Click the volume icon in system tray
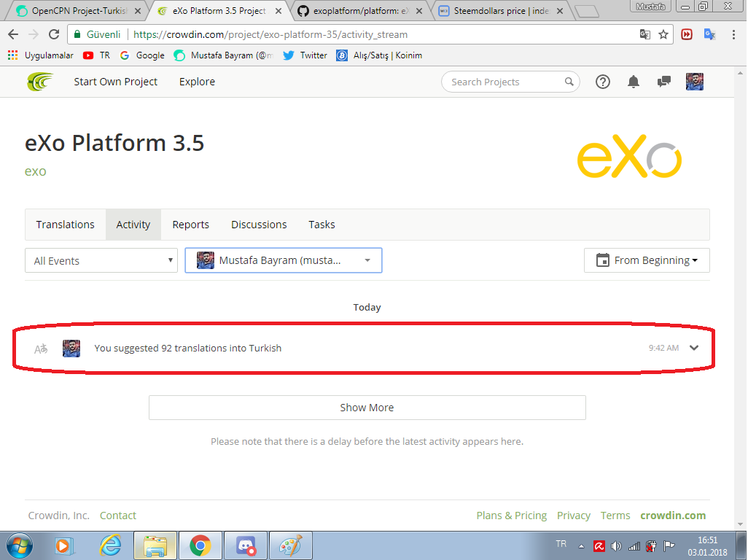 pyautogui.click(x=616, y=546)
